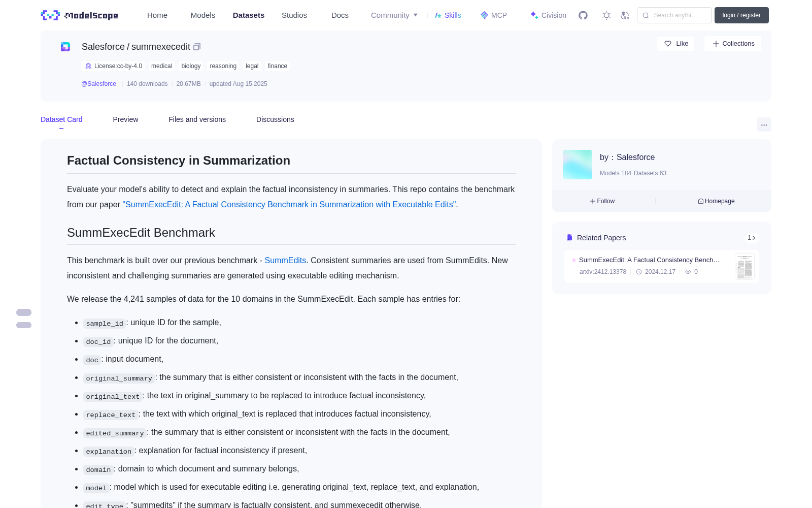Screen dimensions: 812x508
Task: Click the explanation code label
Action: click(x=109, y=451)
